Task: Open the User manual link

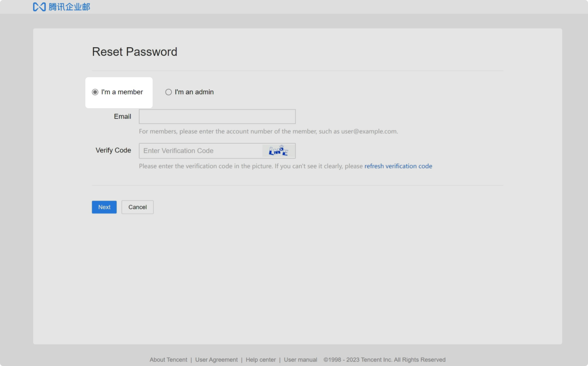Action: point(300,359)
